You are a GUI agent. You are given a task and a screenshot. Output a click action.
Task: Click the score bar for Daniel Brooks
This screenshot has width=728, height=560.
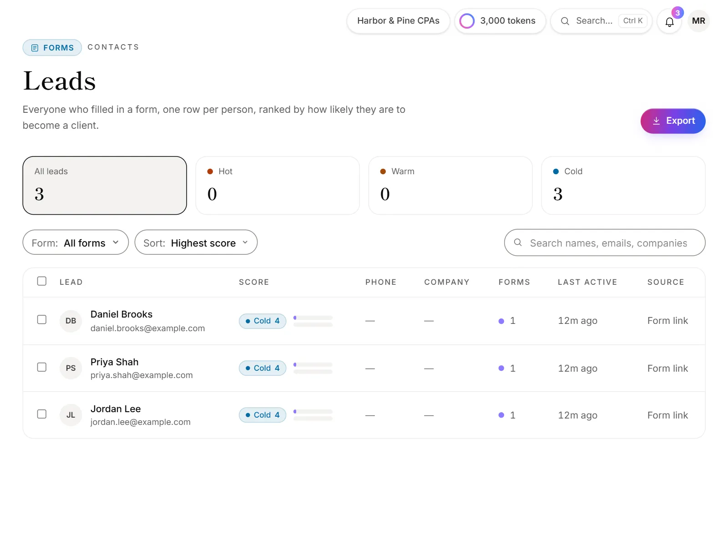tap(313, 321)
